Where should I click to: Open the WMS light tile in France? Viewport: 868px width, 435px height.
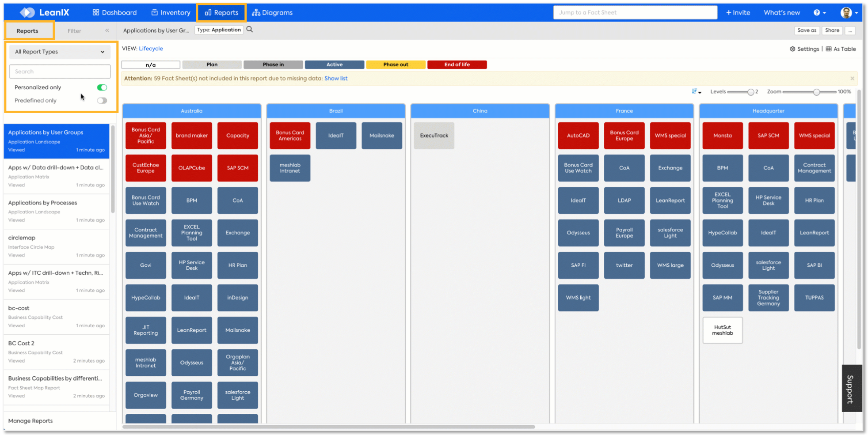click(x=578, y=298)
